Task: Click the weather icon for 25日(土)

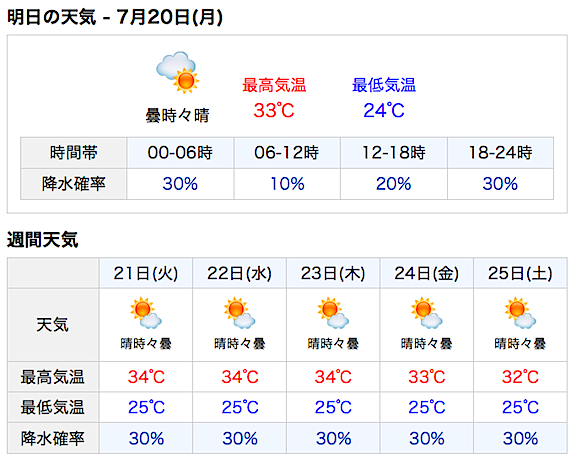Action: click(520, 313)
